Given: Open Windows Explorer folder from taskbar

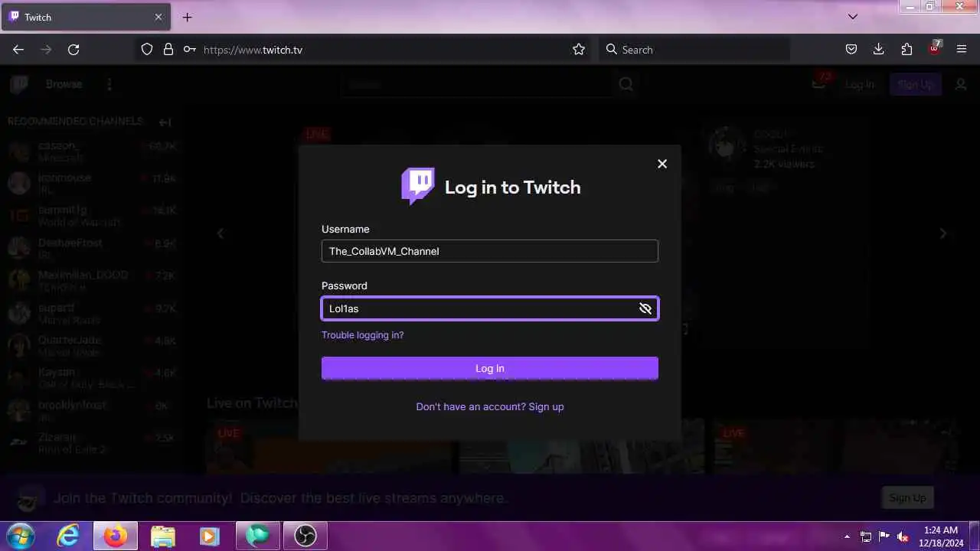Looking at the screenshot, I should click(x=163, y=536).
